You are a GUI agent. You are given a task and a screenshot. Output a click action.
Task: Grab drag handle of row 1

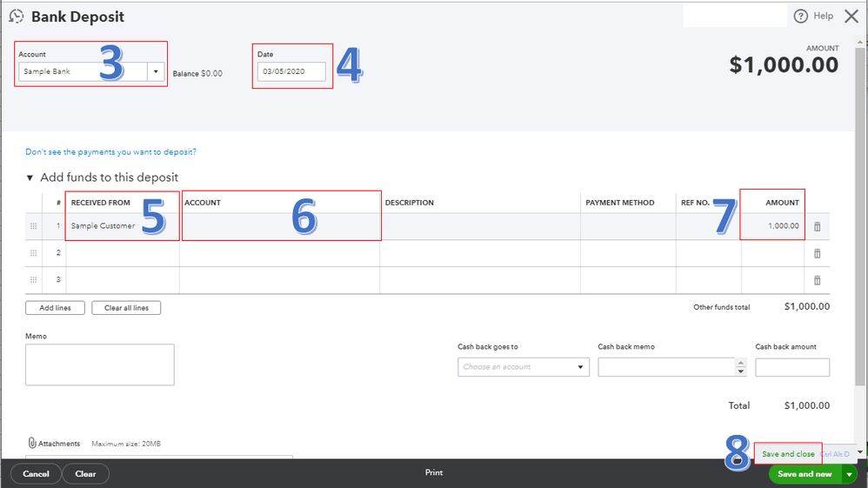pos(34,226)
